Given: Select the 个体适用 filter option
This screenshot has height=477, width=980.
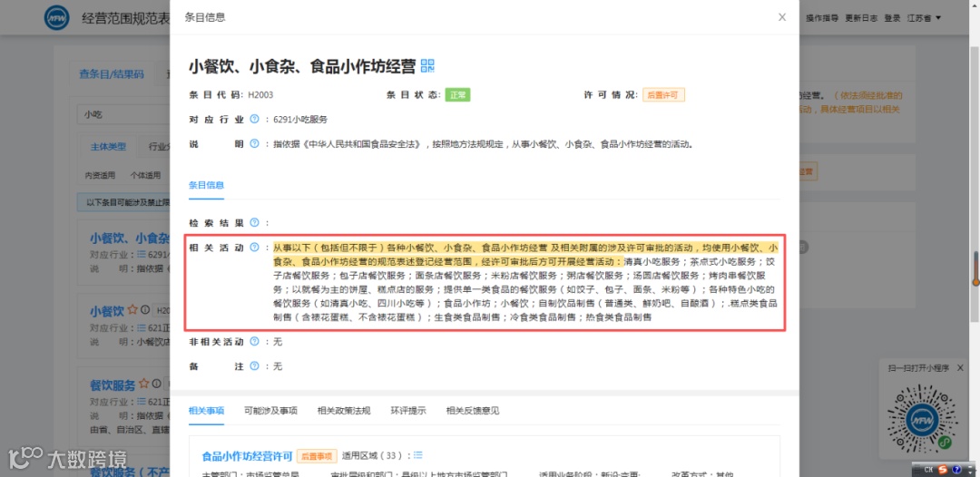Looking at the screenshot, I should click(145, 175).
